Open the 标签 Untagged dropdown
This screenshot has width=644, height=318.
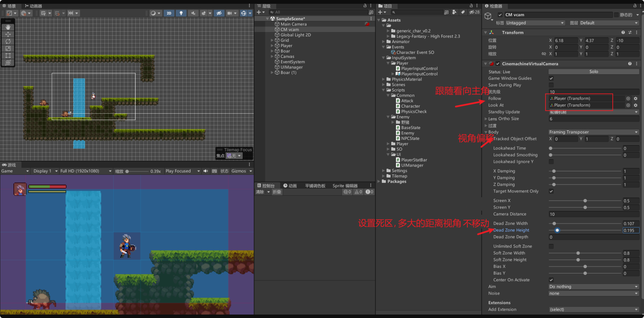(535, 23)
